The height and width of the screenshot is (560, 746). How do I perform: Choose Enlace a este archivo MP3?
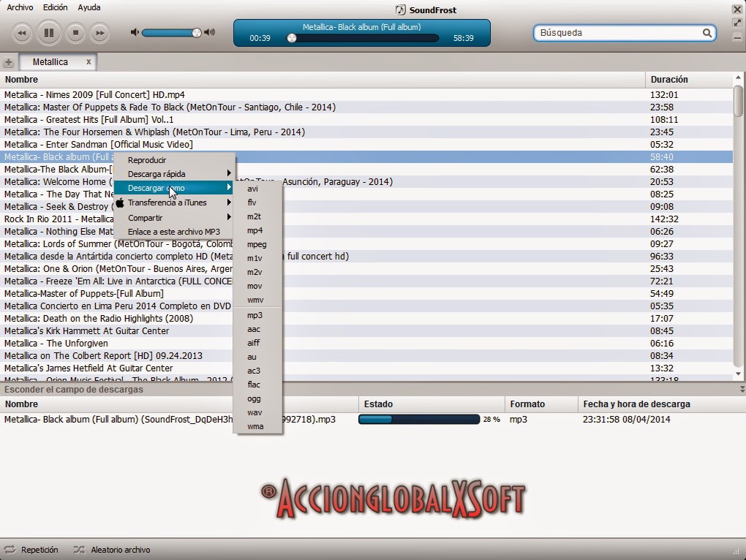coord(174,232)
